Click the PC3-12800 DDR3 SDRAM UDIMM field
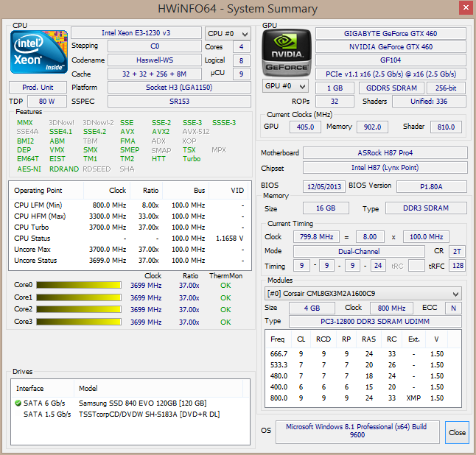Screen dimensions: 476x455 375,321
